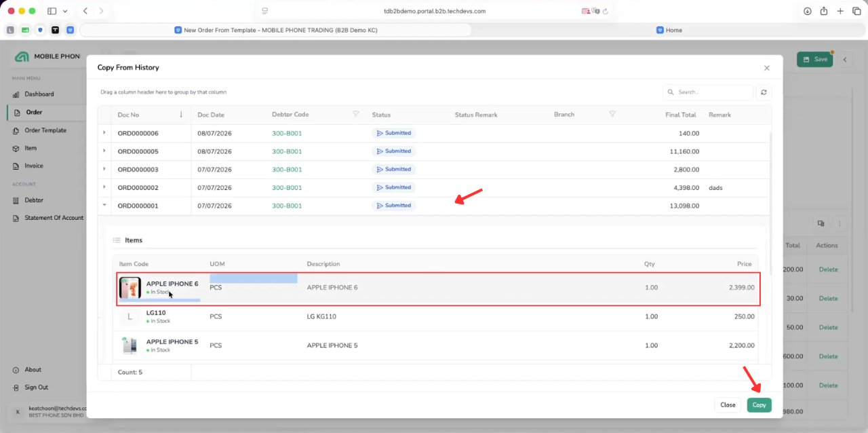Open debtor 300-B001 link for ORD0000005
This screenshot has width=868, height=433.
point(287,151)
